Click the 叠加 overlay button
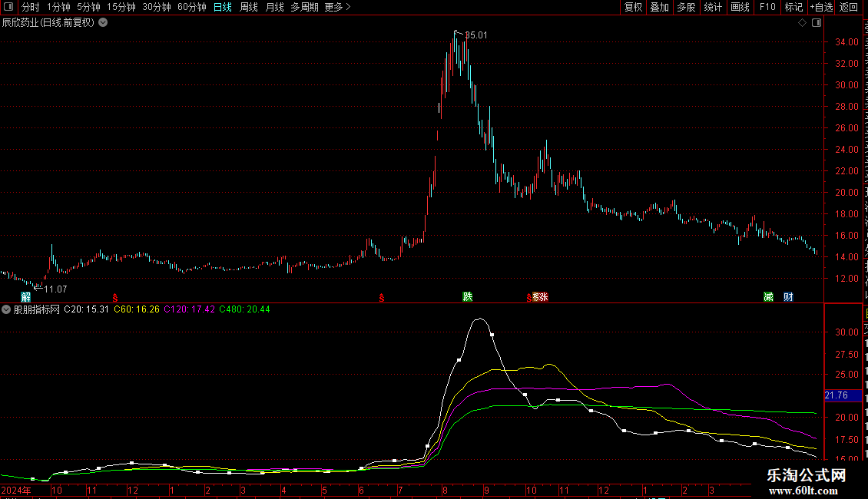 point(660,7)
